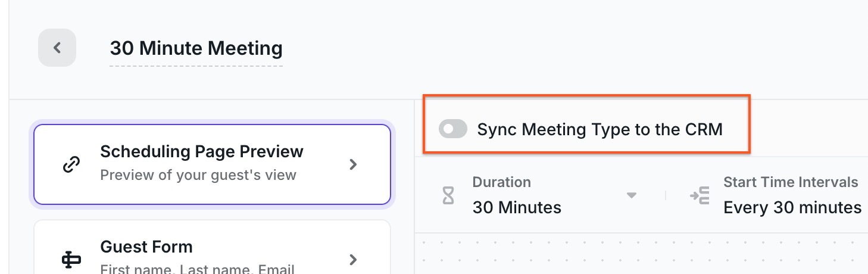Toggle Sync Meeting Type to the CRM switch
The image size is (868, 274).
(x=453, y=129)
